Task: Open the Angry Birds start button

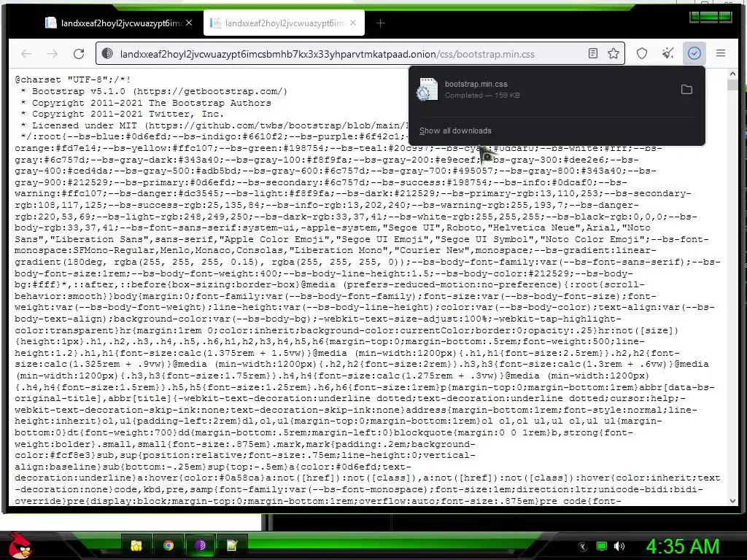Action: point(20,545)
